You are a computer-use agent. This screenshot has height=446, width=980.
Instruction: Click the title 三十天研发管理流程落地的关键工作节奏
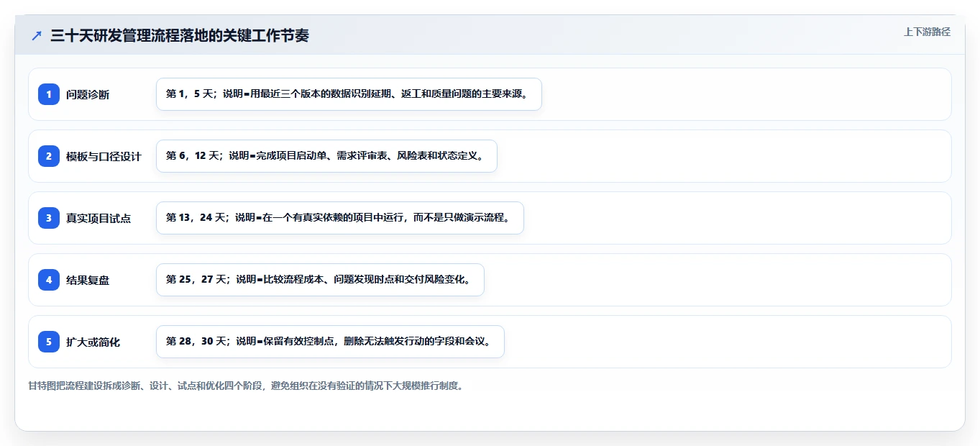180,35
